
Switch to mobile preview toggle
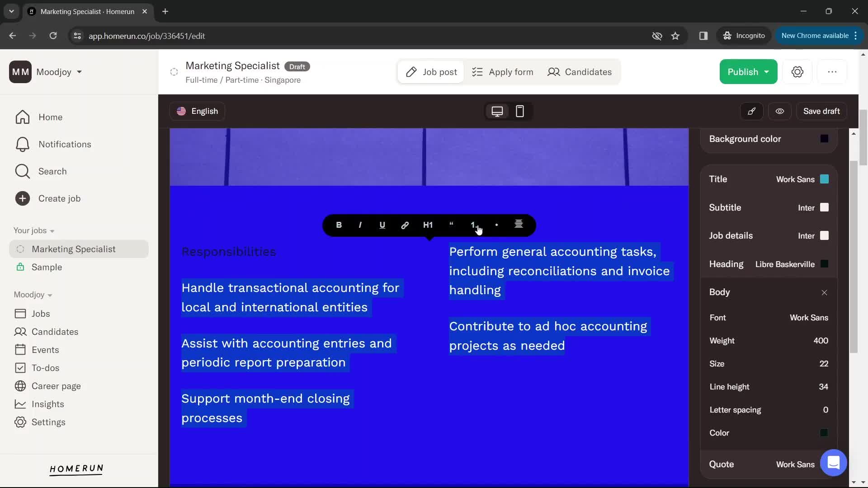tap(520, 111)
